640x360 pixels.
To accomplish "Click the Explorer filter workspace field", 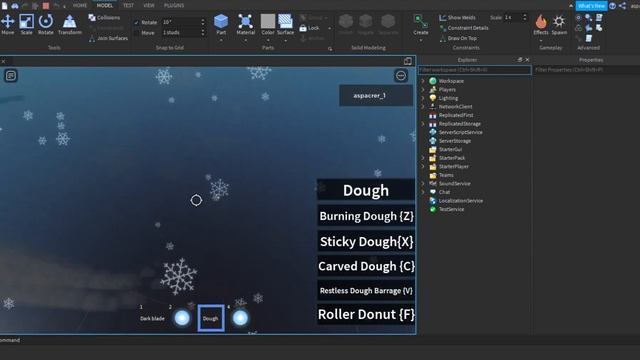I will click(x=475, y=70).
